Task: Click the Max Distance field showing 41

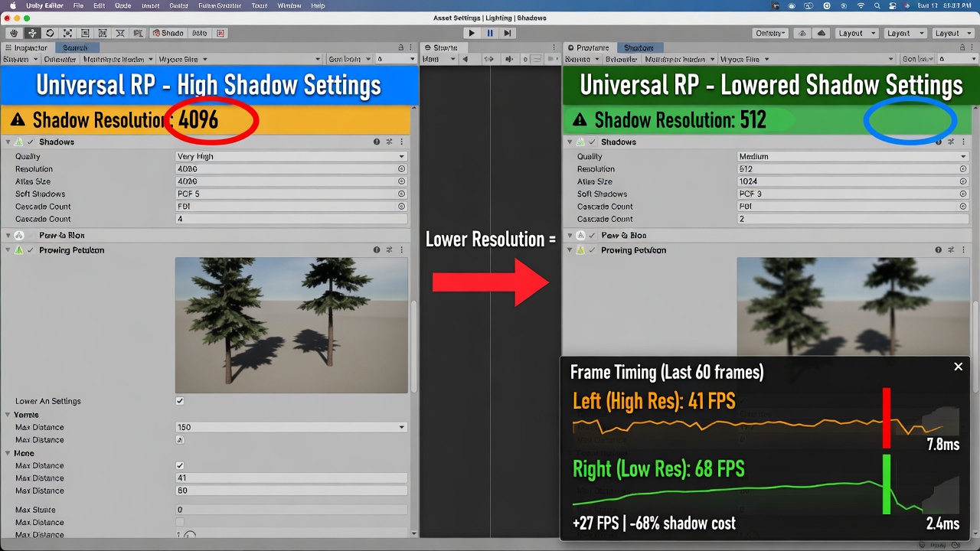Action: point(291,478)
